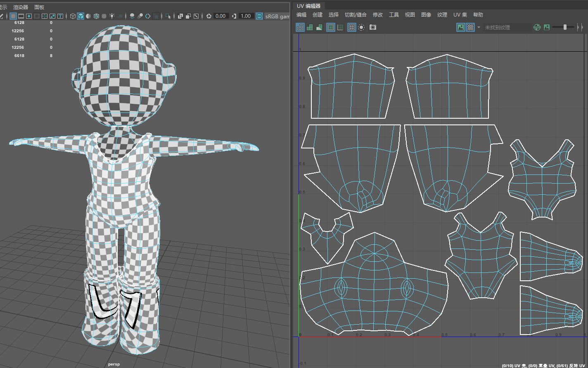This screenshot has height=368, width=588.
Task: Click the exposure value field 0.00
Action: 221,16
